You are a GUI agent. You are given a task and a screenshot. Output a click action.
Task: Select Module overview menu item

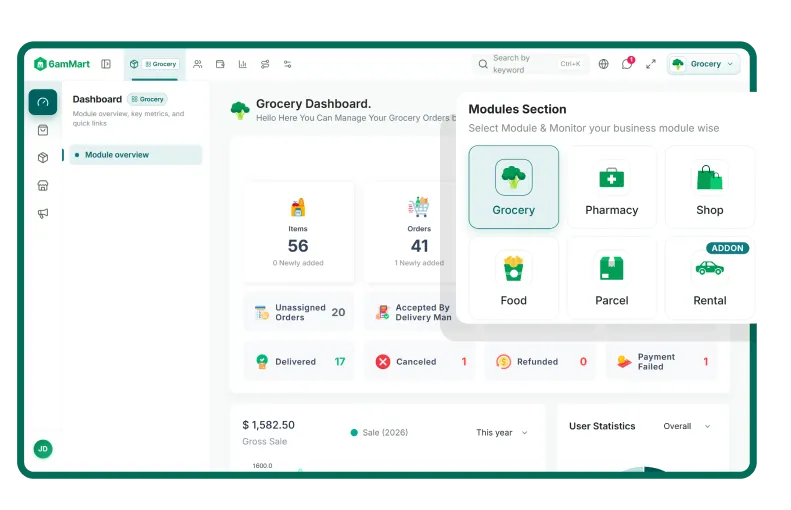point(136,155)
